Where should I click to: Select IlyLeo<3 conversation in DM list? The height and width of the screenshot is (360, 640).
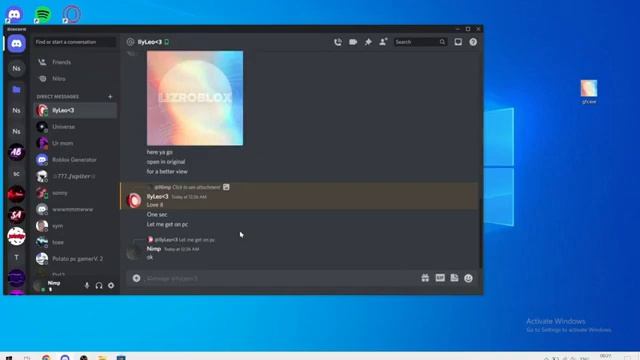point(75,110)
